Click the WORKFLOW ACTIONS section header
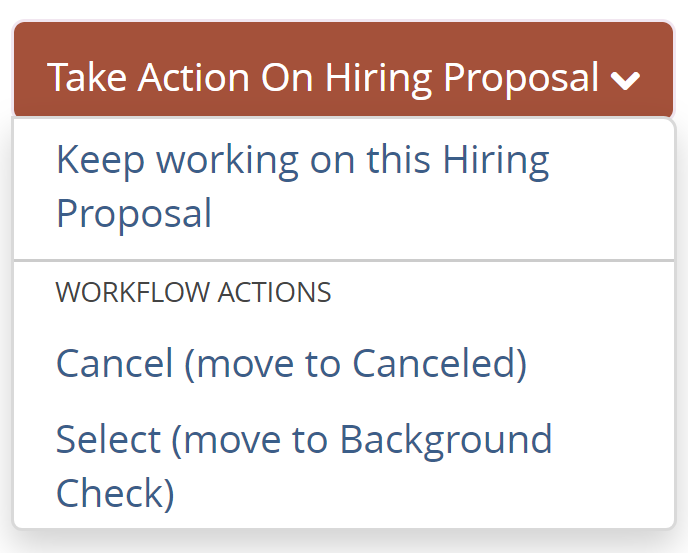 point(193,292)
